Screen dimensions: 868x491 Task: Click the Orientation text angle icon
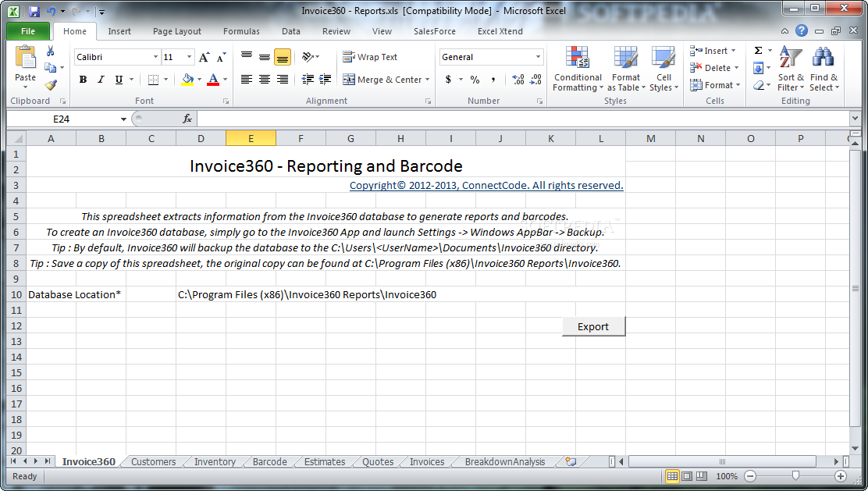[308, 57]
